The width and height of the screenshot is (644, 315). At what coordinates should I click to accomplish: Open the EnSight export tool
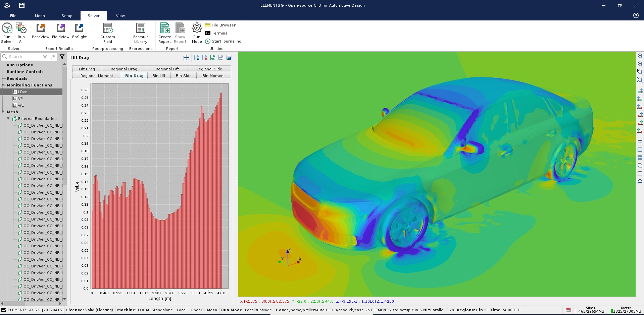(79, 33)
